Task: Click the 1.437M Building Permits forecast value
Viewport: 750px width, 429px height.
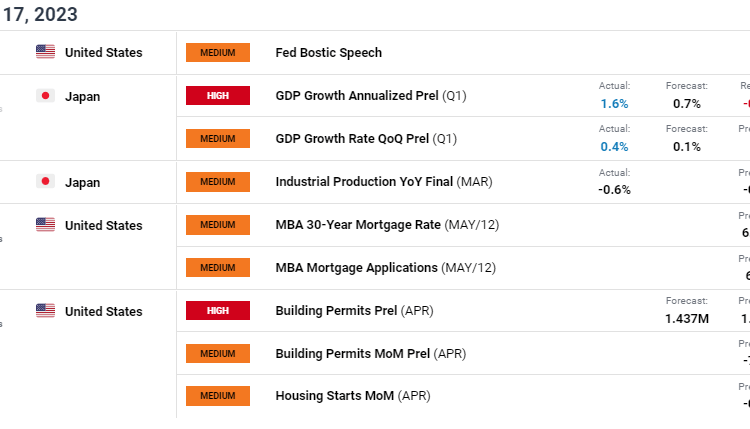Action: click(687, 318)
